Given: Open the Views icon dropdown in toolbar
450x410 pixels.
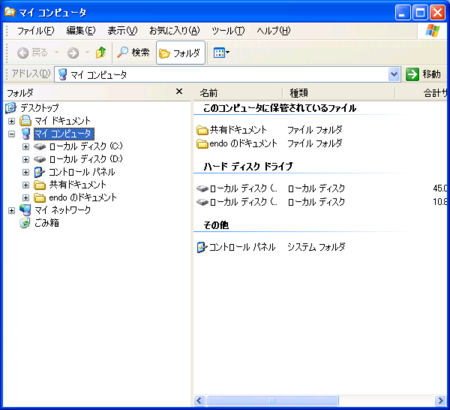Looking at the screenshot, I should (222, 53).
